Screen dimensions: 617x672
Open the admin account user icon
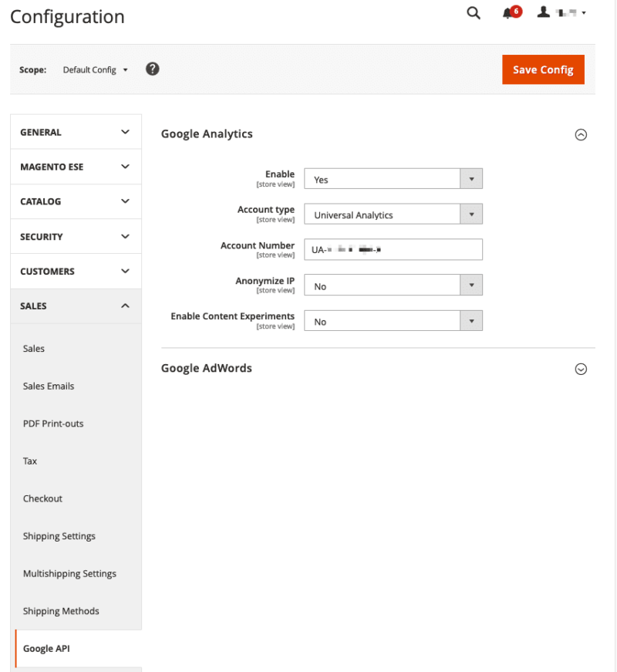click(544, 13)
